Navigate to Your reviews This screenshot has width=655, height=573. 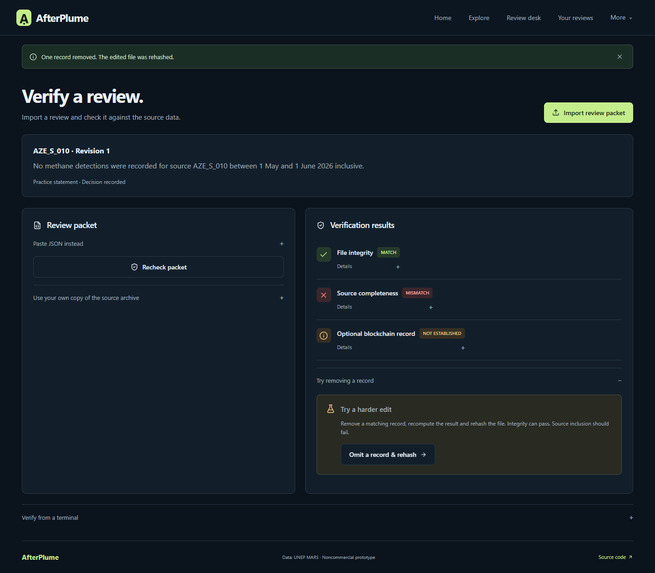[575, 18]
